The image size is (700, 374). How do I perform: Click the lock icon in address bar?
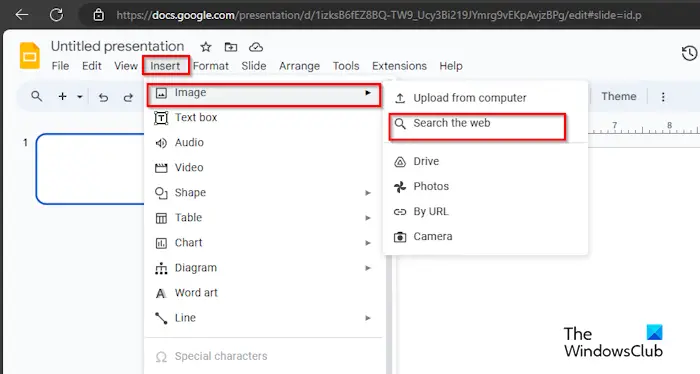coord(98,15)
